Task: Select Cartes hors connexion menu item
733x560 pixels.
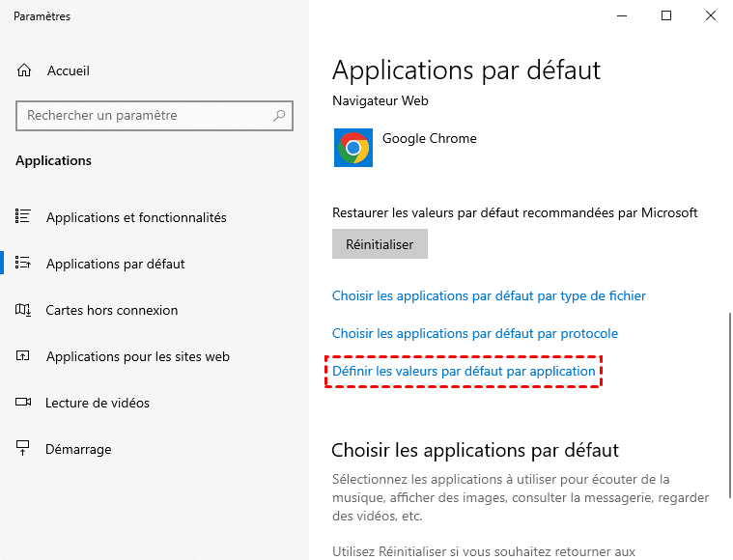Action: pyautogui.click(x=112, y=310)
